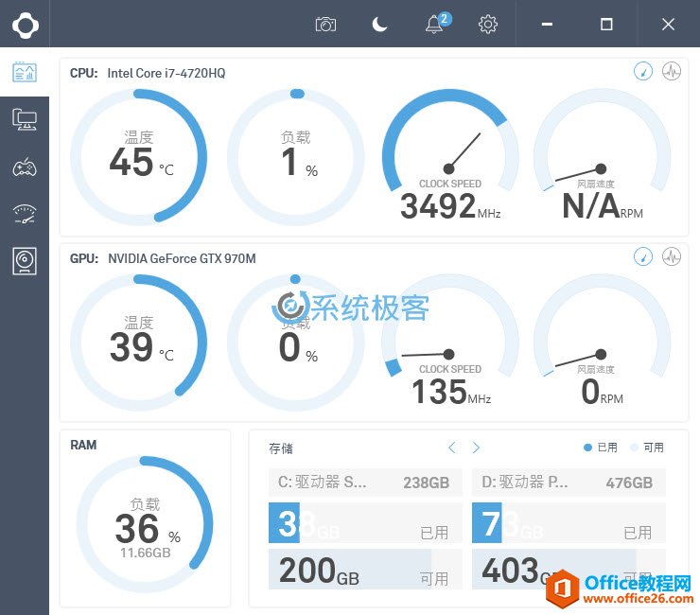Open notifications bell showing 2 alerts
This screenshot has width=700, height=615.
435,25
